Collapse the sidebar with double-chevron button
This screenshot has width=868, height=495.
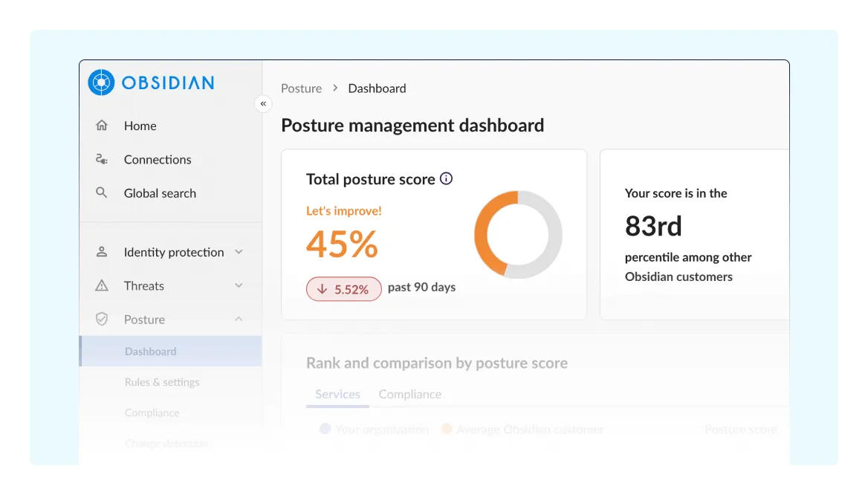(264, 103)
